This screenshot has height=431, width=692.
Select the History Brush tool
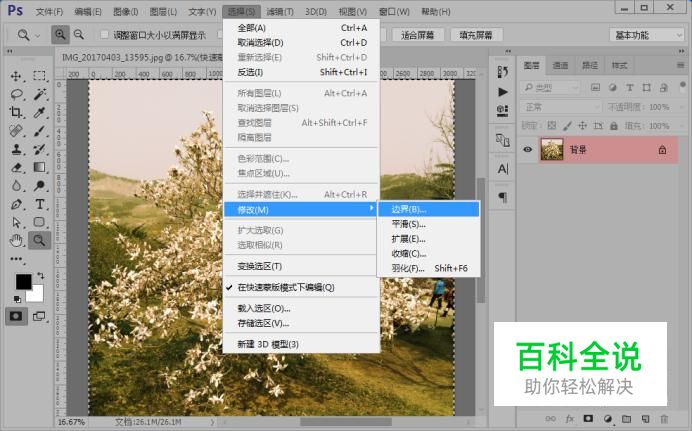(40, 149)
